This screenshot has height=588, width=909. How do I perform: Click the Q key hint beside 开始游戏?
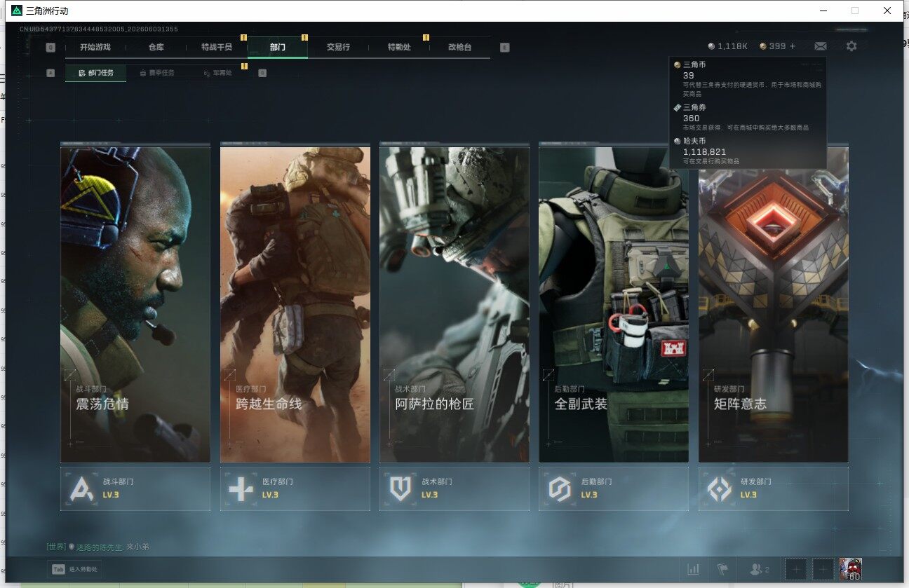pos(50,48)
